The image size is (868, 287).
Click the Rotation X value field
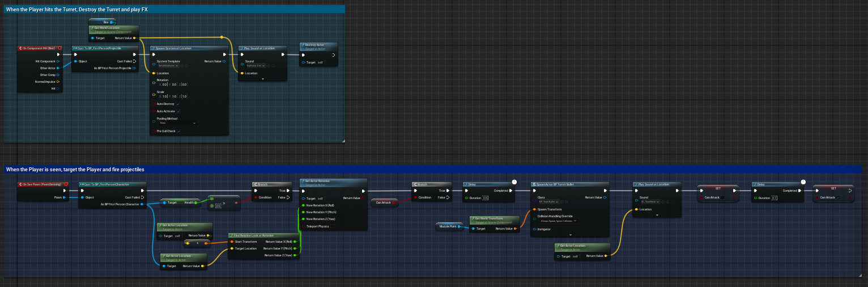point(165,85)
